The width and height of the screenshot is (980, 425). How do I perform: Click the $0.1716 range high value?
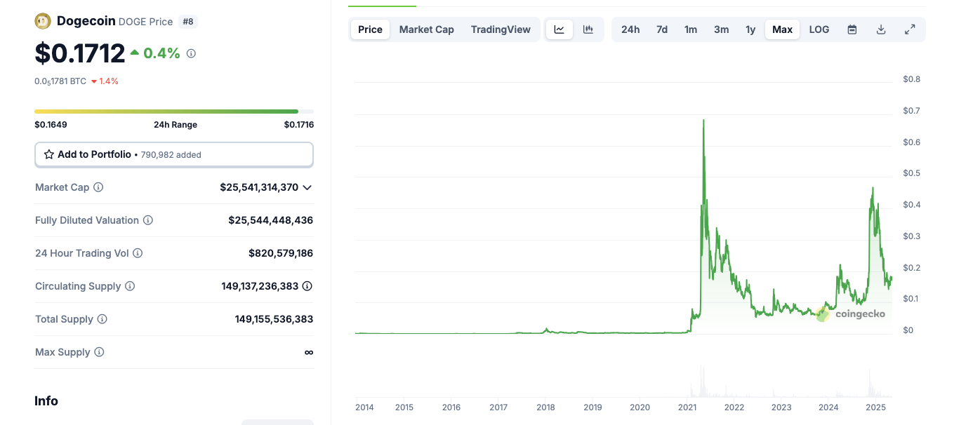coord(299,125)
